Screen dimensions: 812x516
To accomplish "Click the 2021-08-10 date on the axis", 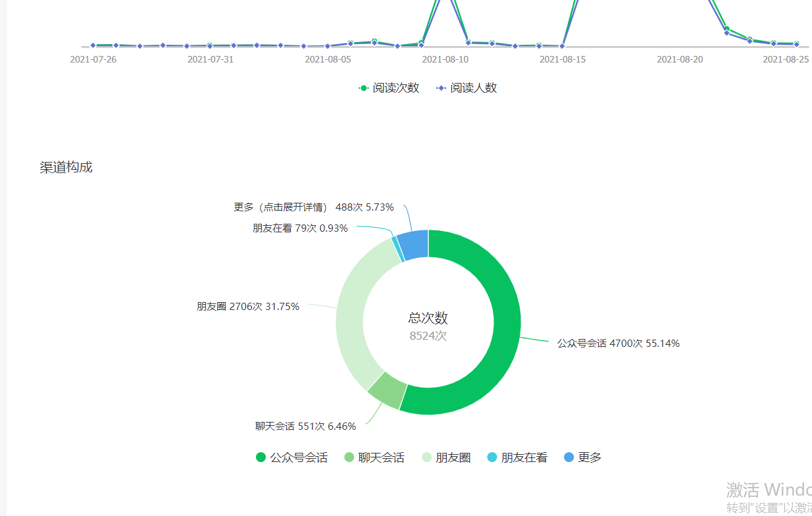I will pos(445,59).
